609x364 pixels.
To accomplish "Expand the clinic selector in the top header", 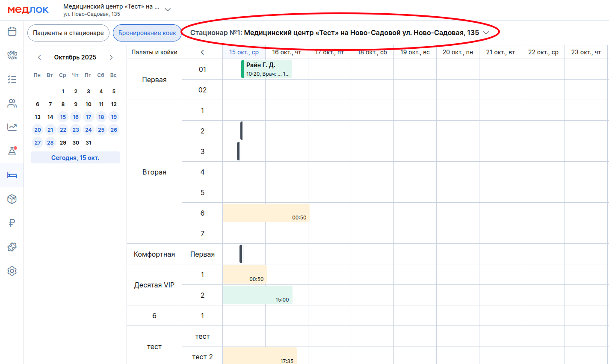I will tap(168, 10).
